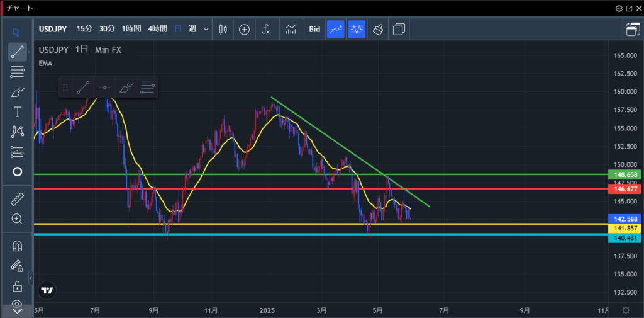Select the 141.857 yellow price label
This screenshot has height=318, width=644.
click(x=623, y=228)
